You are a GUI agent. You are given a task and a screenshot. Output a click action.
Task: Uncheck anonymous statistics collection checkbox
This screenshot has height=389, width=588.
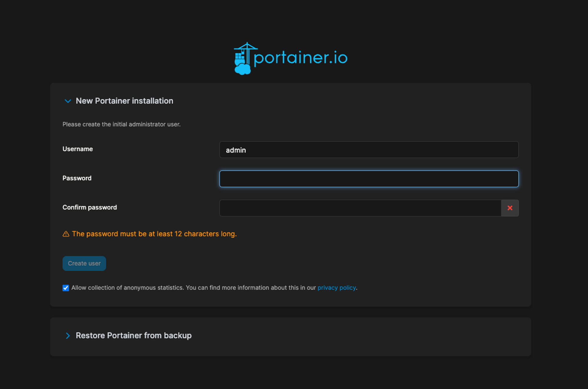[x=66, y=288]
